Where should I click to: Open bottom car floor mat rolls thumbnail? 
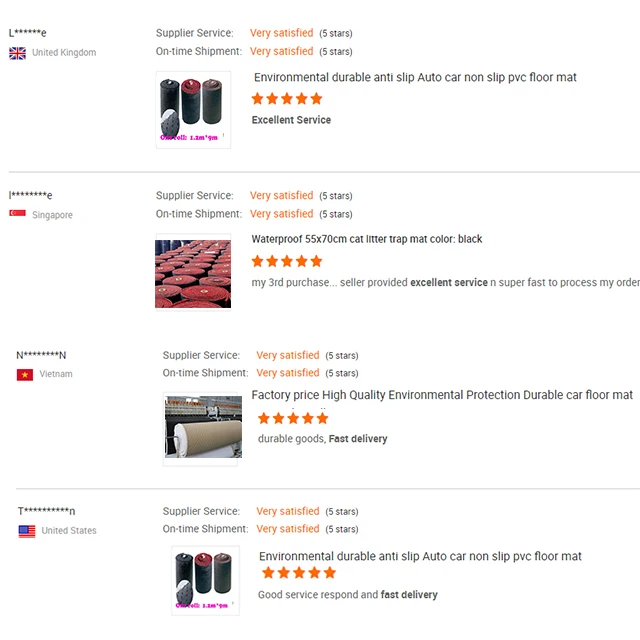click(205, 580)
